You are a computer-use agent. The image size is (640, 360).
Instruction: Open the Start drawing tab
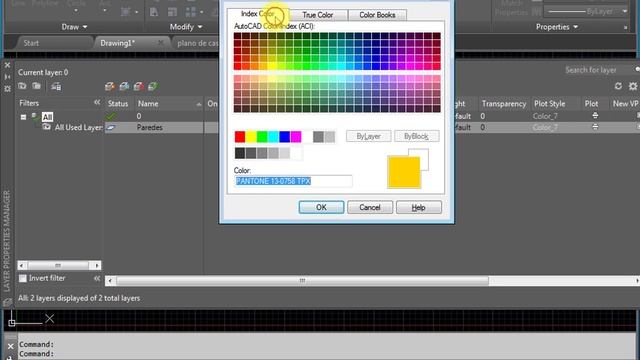coord(31,43)
